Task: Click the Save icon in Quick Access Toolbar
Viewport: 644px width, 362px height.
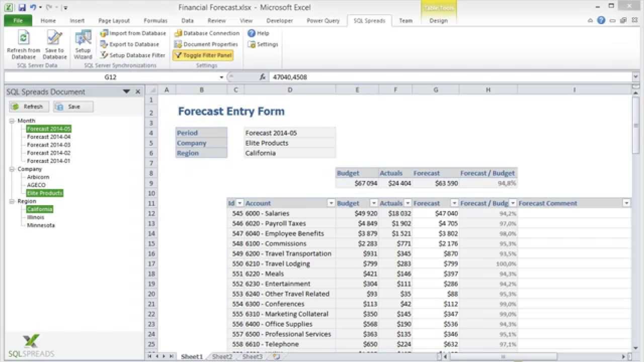Action: [22, 8]
